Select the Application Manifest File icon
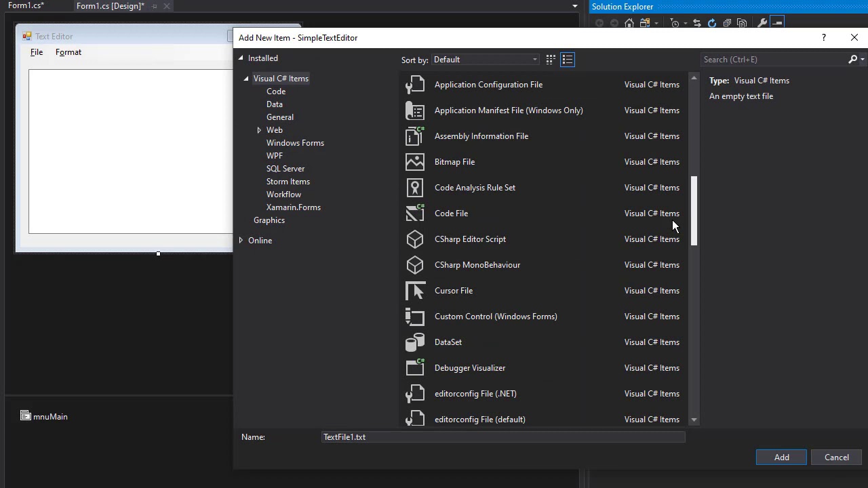Image resolution: width=868 pixels, height=488 pixels. (x=414, y=110)
